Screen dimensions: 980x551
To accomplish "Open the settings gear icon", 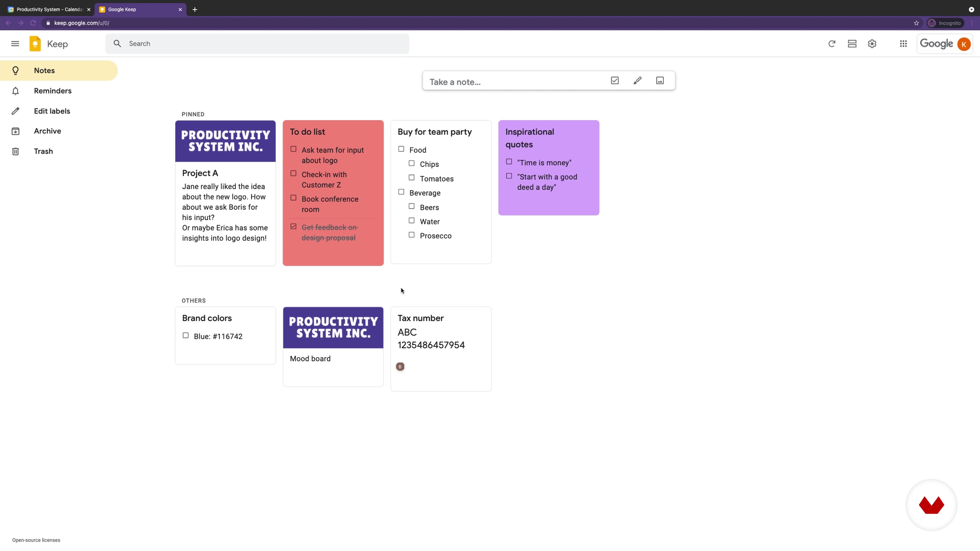I will pyautogui.click(x=872, y=44).
